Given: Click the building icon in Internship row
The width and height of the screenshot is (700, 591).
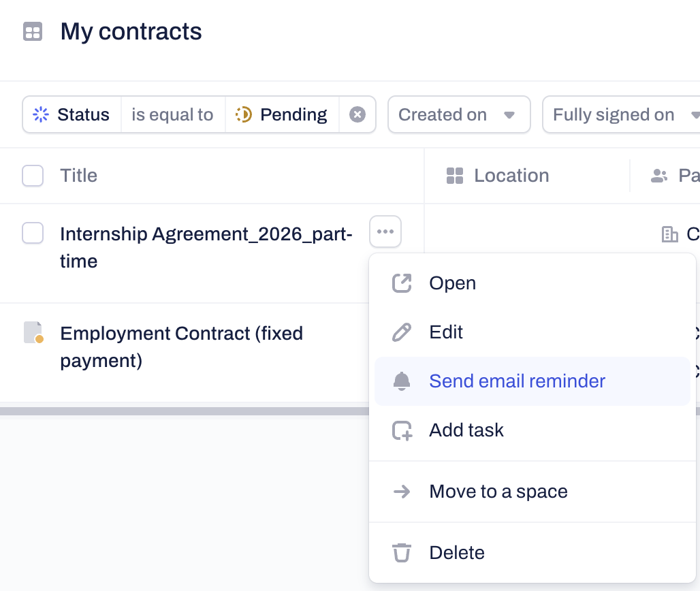Looking at the screenshot, I should pyautogui.click(x=669, y=234).
